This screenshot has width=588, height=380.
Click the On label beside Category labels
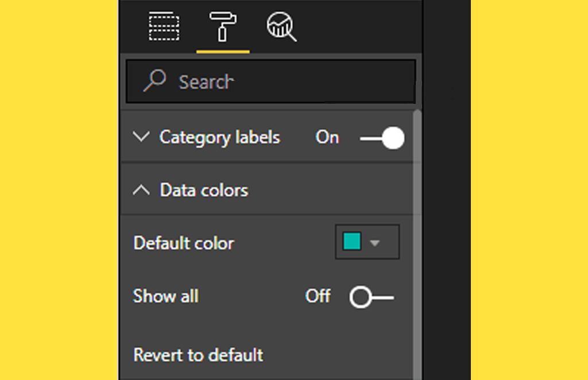click(x=327, y=138)
